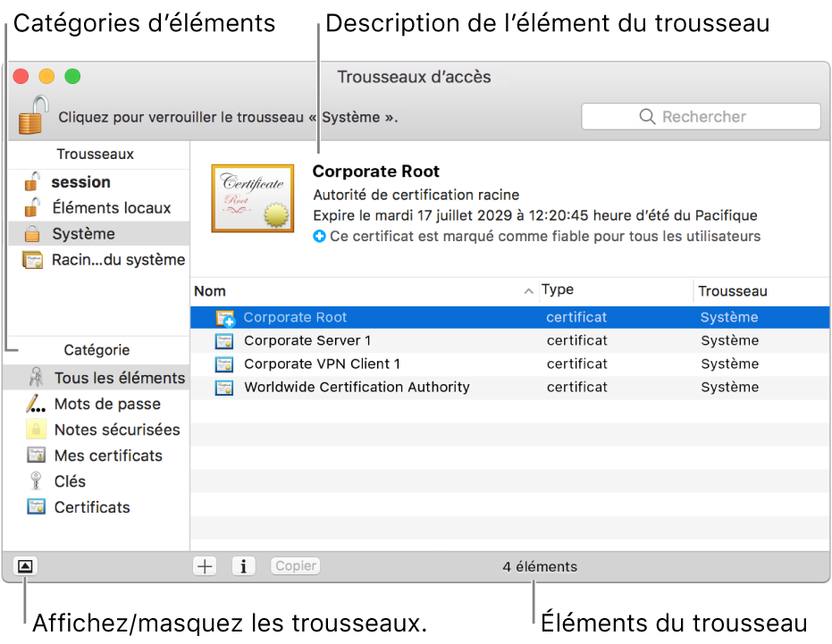Click the Certificats category icon

click(36, 506)
